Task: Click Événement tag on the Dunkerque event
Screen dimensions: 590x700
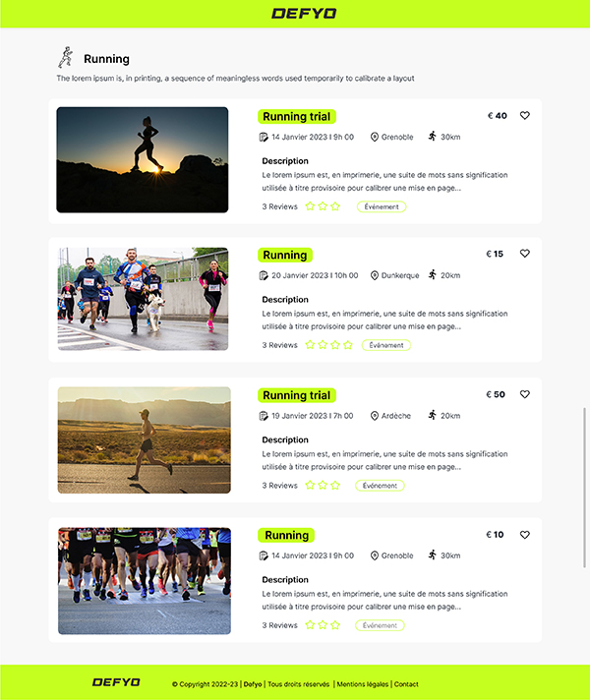Action: 385,345
